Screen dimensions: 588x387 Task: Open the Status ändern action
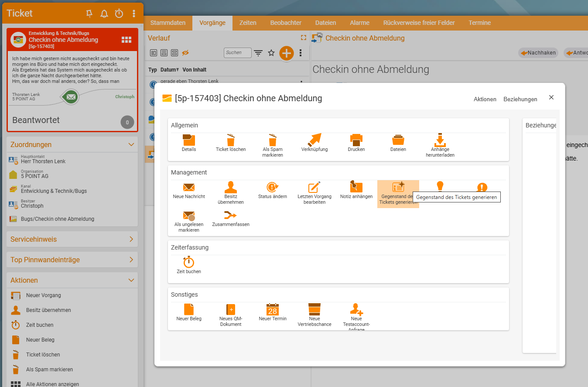coord(273,190)
